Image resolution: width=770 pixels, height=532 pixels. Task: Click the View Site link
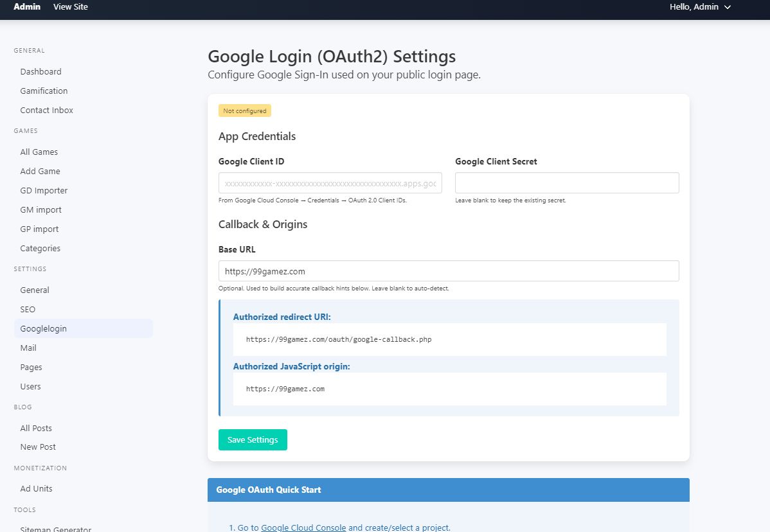[71, 7]
